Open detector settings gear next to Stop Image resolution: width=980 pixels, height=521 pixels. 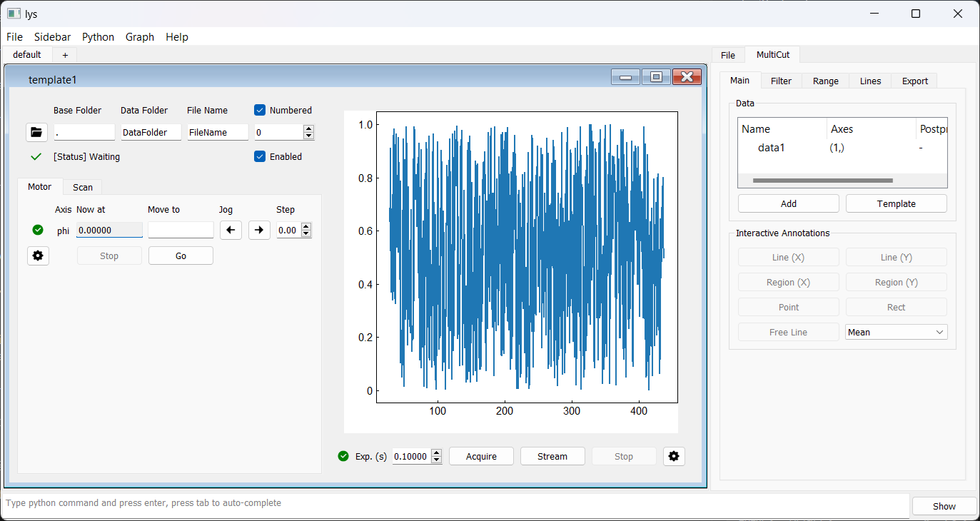tap(674, 456)
